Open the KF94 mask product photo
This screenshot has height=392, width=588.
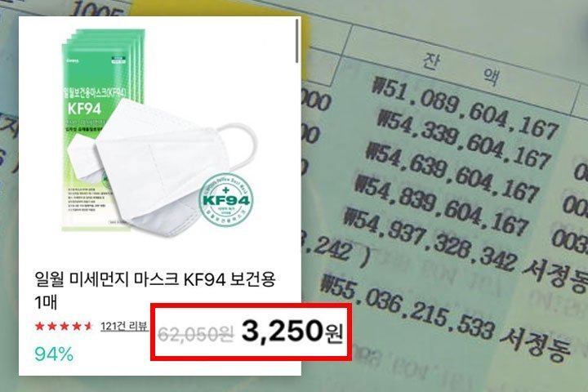[x=159, y=131]
